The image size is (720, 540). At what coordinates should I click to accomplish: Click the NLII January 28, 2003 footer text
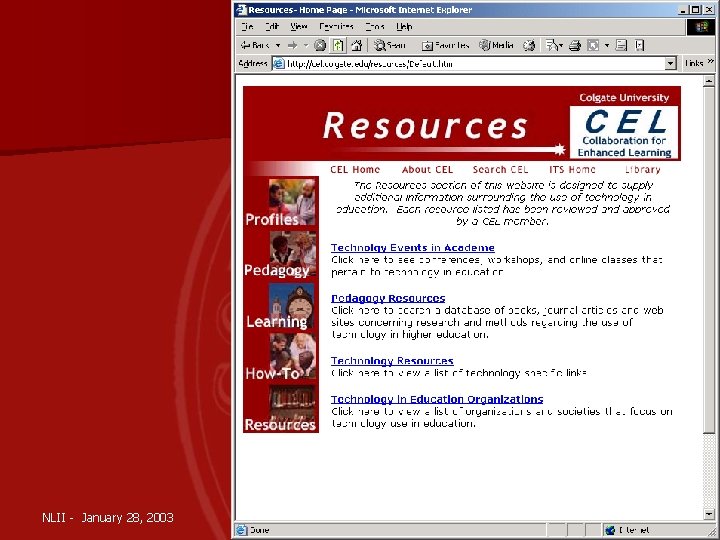pyautogui.click(x=107, y=518)
